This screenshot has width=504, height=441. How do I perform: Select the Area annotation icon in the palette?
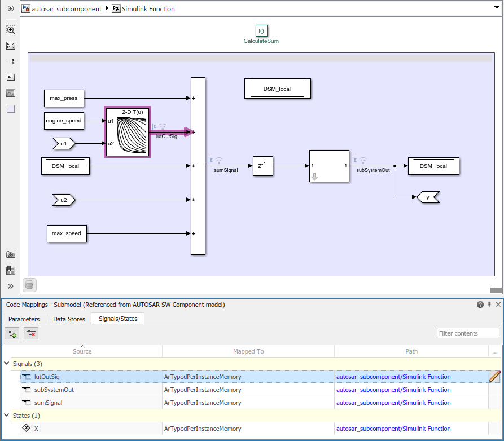[x=10, y=109]
